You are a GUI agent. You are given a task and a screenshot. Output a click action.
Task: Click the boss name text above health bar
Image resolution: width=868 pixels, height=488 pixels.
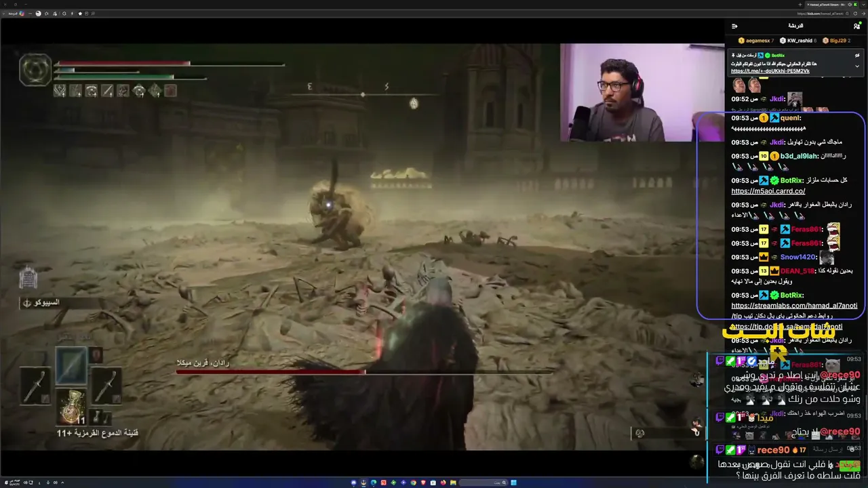(x=203, y=363)
